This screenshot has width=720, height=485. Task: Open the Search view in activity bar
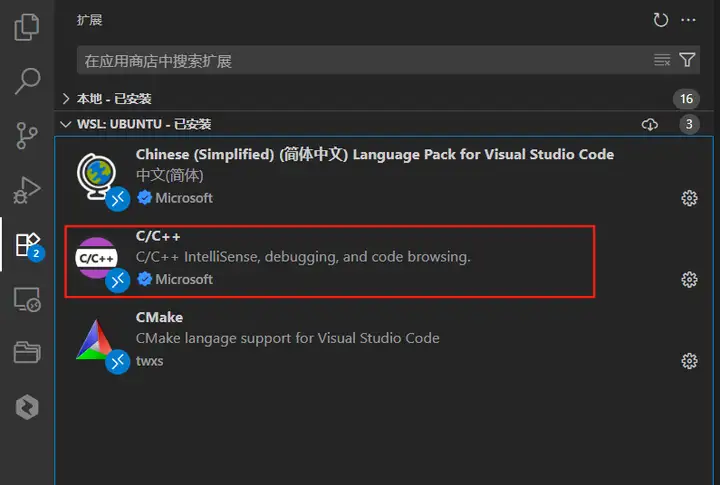pyautogui.click(x=27, y=81)
